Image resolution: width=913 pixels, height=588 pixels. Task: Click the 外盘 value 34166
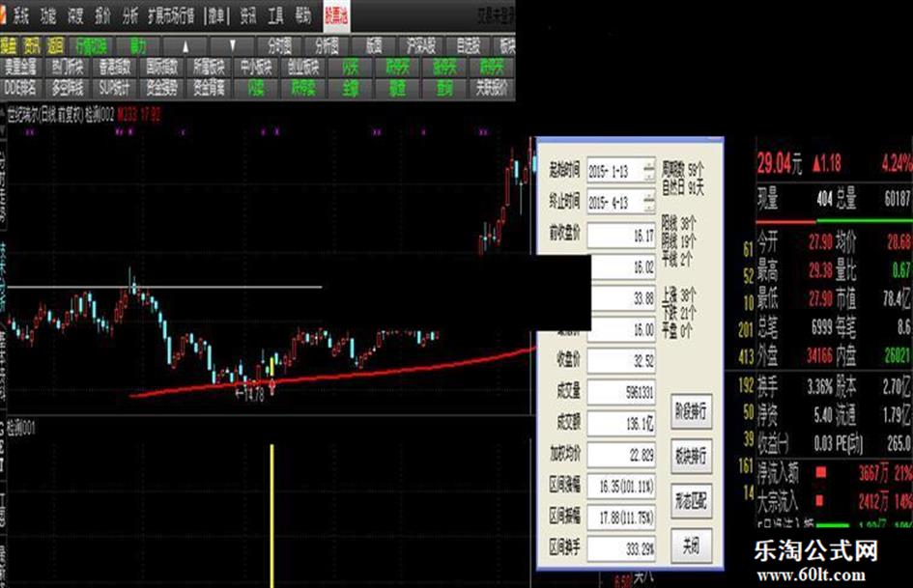pyautogui.click(x=820, y=355)
